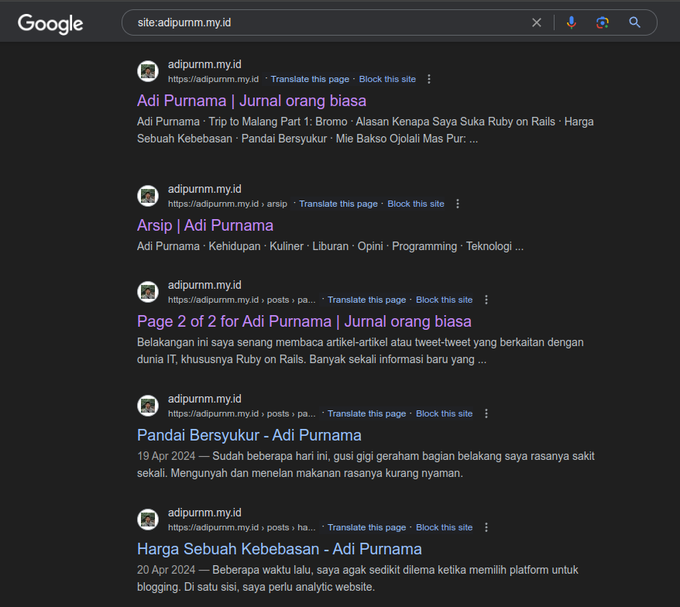Click favicon of Jurnal orang biasa result
This screenshot has width=680, height=607.
[148, 71]
